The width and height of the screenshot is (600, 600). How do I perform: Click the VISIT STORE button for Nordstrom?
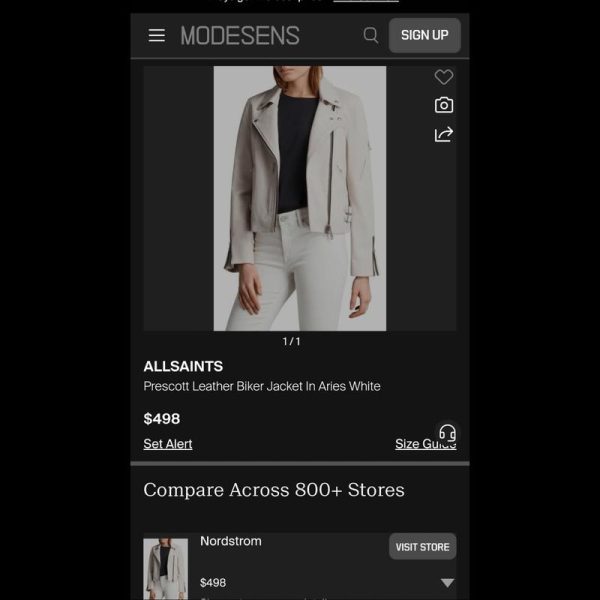click(x=422, y=546)
